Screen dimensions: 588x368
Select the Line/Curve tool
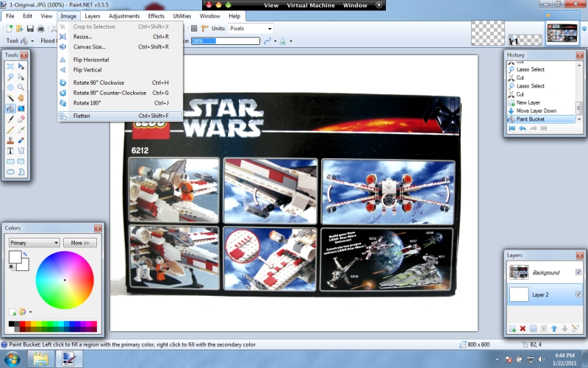pyautogui.click(x=21, y=151)
